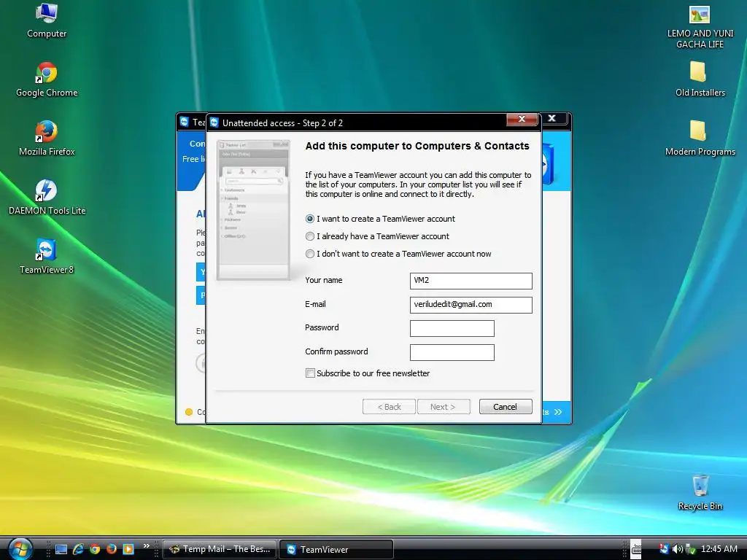Open LEMO AND YUNI GACHA LIFE file
This screenshot has height=560, width=747.
[x=700, y=27]
